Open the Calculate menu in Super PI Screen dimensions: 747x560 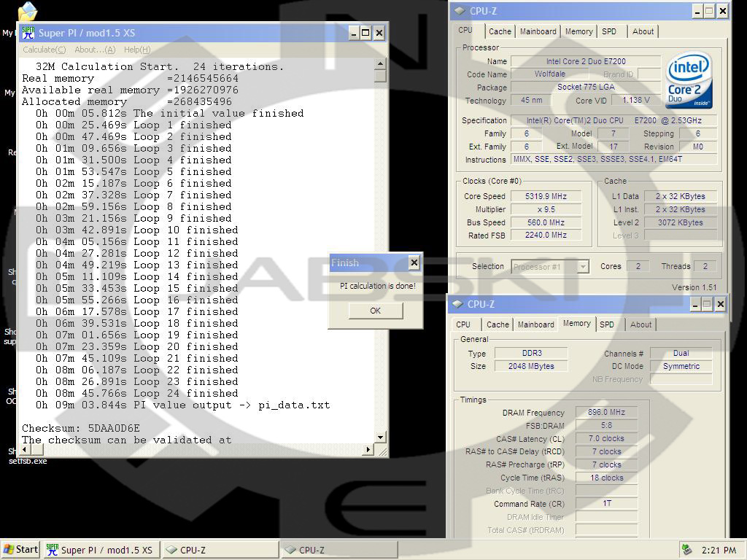tap(44, 50)
